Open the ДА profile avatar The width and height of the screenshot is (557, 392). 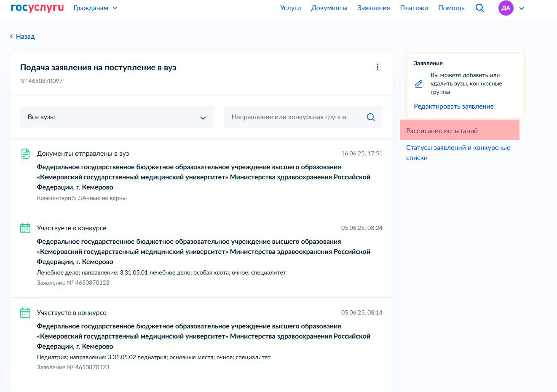pos(506,8)
